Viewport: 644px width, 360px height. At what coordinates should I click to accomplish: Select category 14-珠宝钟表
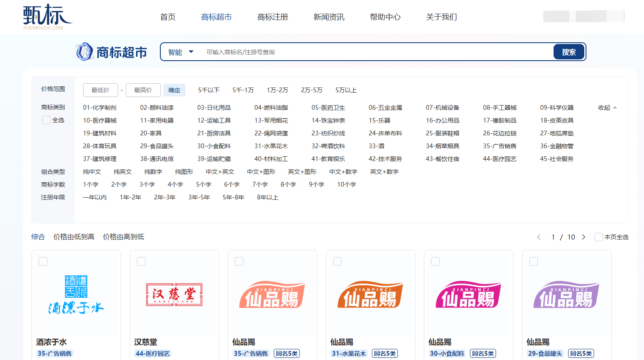point(328,120)
